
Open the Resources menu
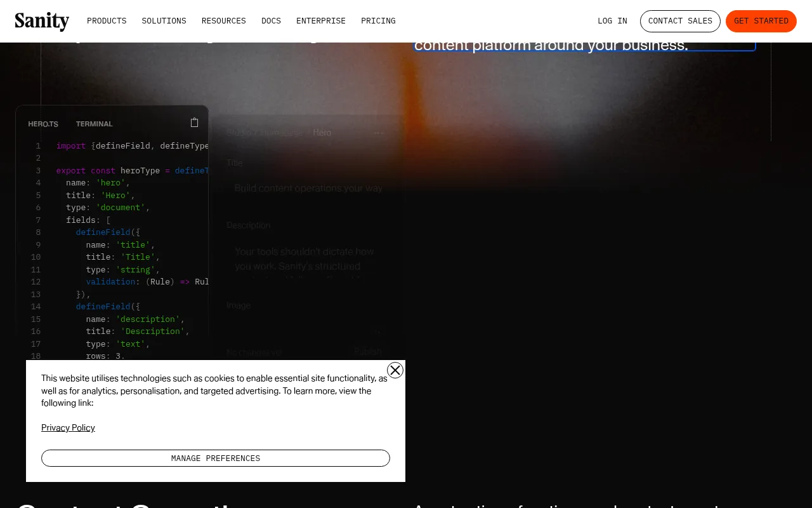[224, 21]
